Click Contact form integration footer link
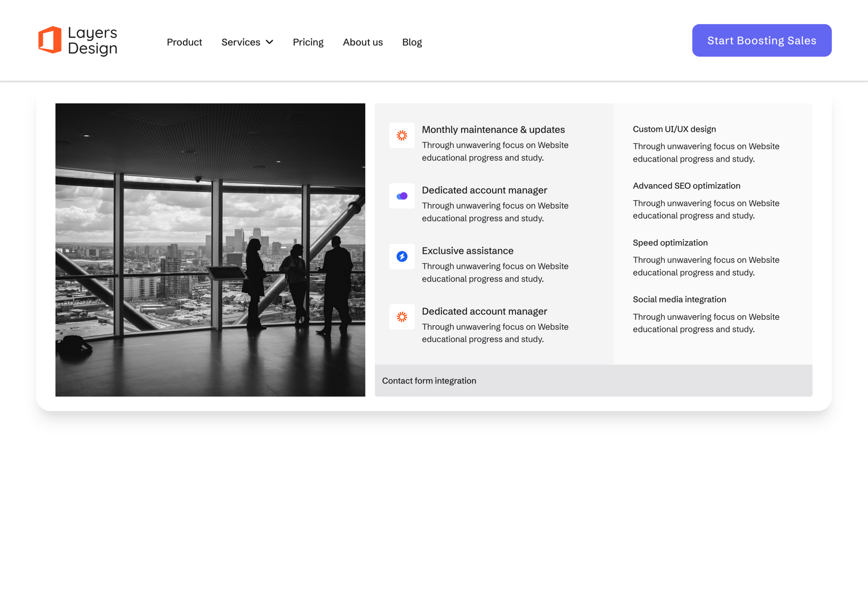The height and width of the screenshot is (616, 868). pos(429,380)
